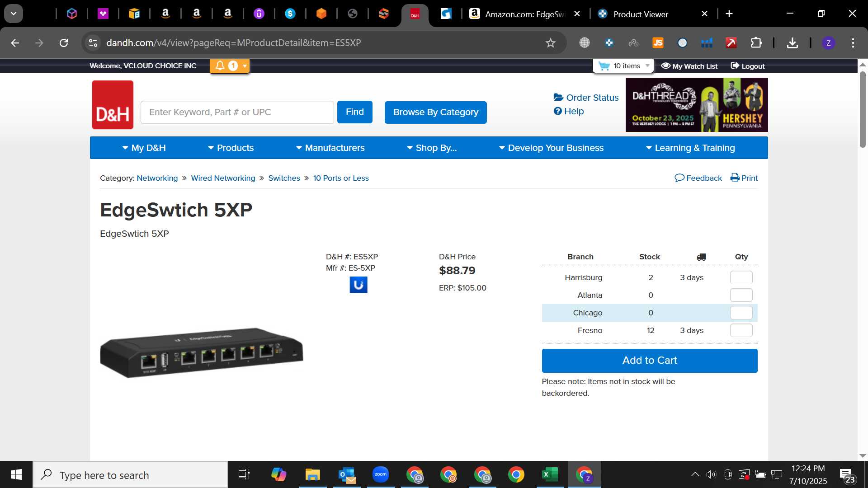Click the D&H Thread Hershey banner
This screenshot has height=488, width=868.
697,105
